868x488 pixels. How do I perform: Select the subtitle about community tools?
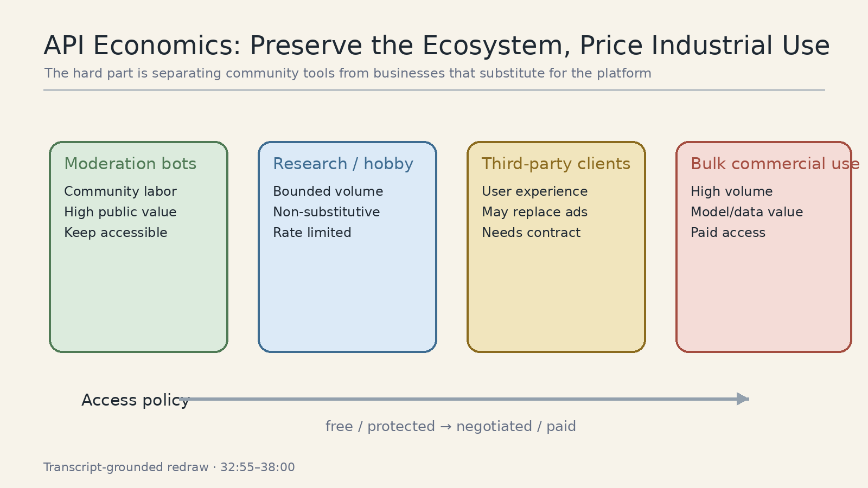[348, 73]
